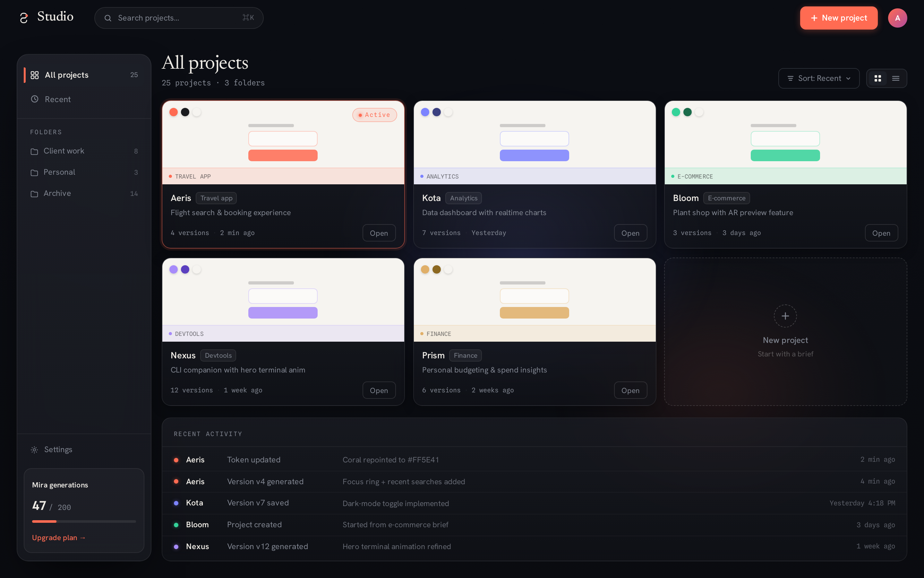Click the Client work folder icon
This screenshot has width=924, height=578.
34,151
